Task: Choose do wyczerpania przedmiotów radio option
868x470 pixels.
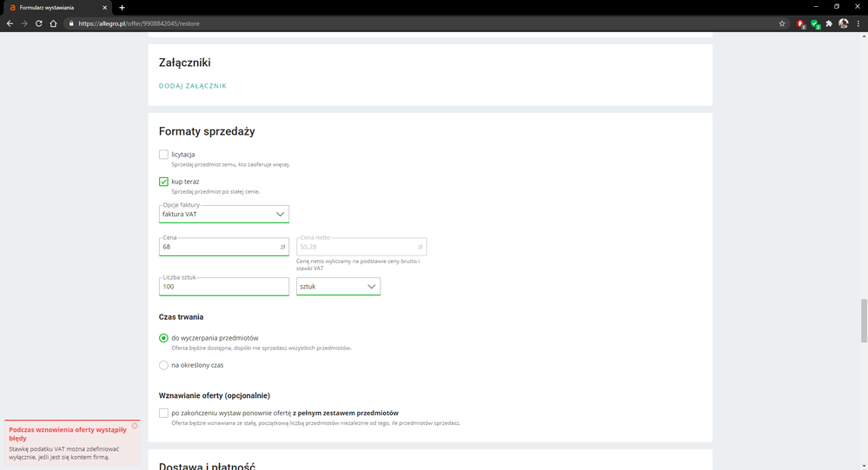Action: click(163, 338)
